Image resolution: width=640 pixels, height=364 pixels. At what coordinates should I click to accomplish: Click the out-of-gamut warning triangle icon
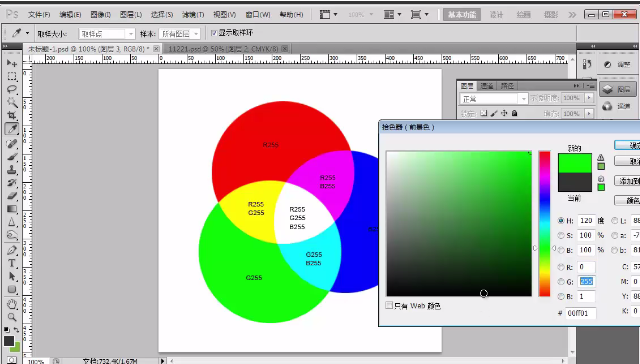coord(601,158)
